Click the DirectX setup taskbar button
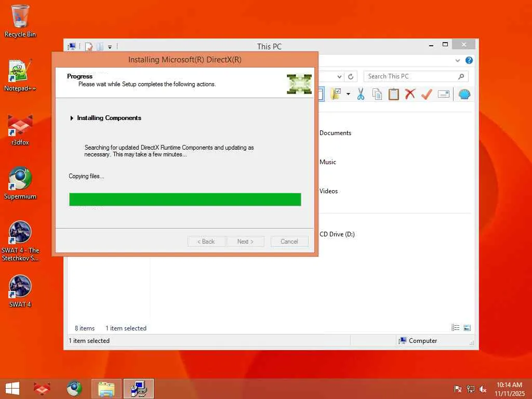Screen dimensions: 532x399 pyautogui.click(x=139, y=389)
